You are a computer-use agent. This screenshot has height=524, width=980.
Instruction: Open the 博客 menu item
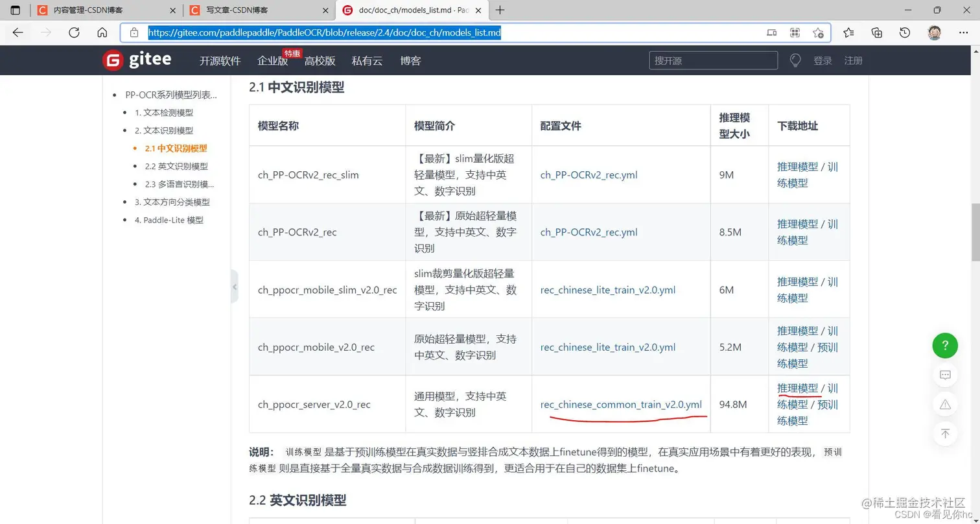410,61
